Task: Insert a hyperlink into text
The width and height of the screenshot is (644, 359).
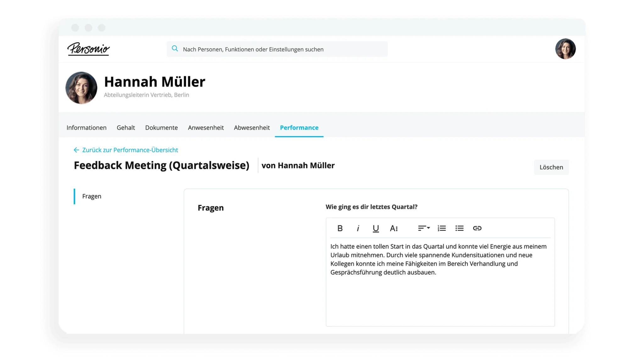Action: (x=476, y=228)
